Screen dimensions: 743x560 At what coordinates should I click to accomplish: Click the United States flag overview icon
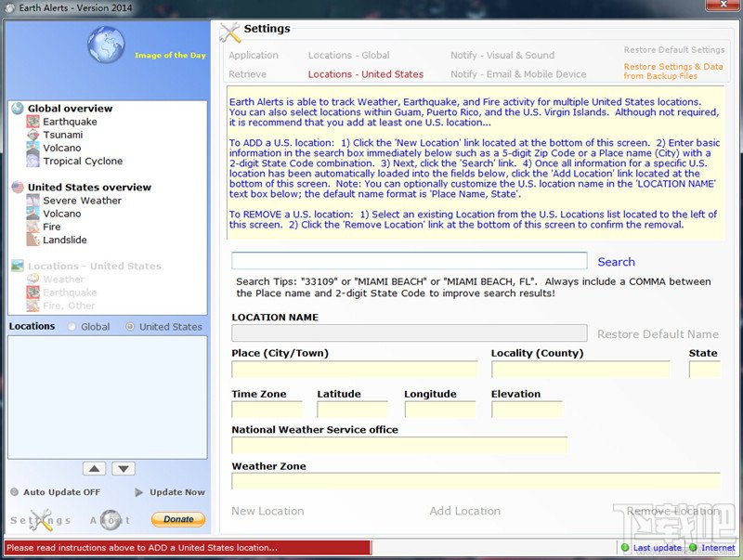pos(18,188)
